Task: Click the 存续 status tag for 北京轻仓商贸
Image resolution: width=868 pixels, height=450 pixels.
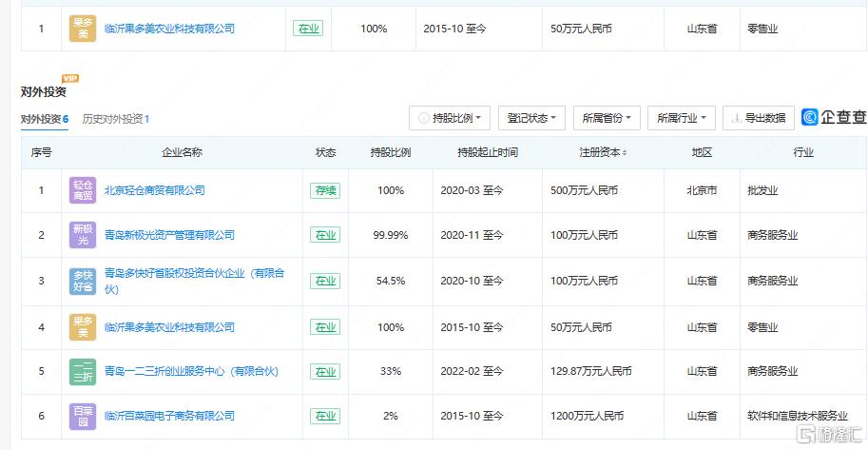Action: point(325,190)
